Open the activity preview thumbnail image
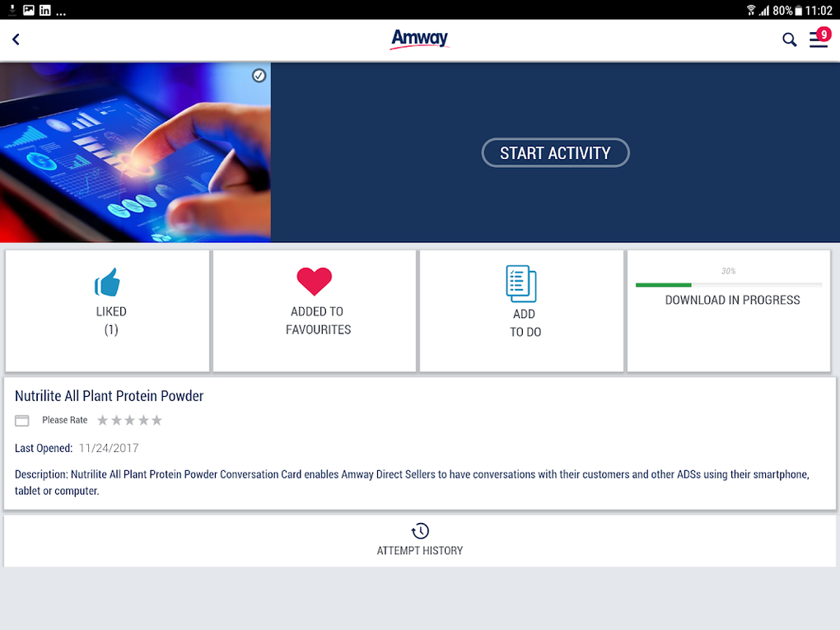 click(135, 152)
